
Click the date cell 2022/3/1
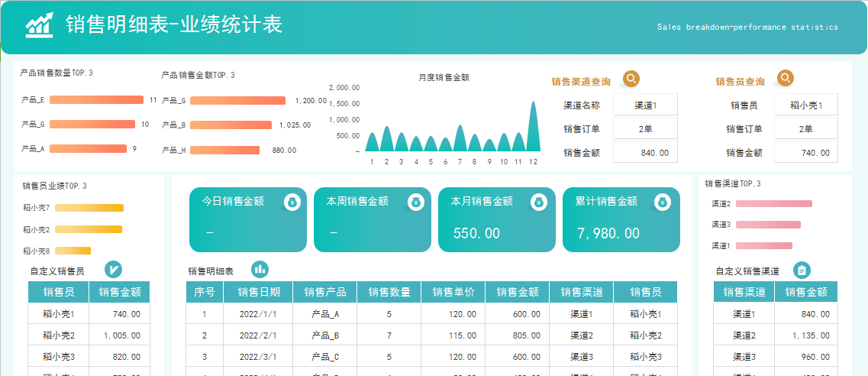259,357
